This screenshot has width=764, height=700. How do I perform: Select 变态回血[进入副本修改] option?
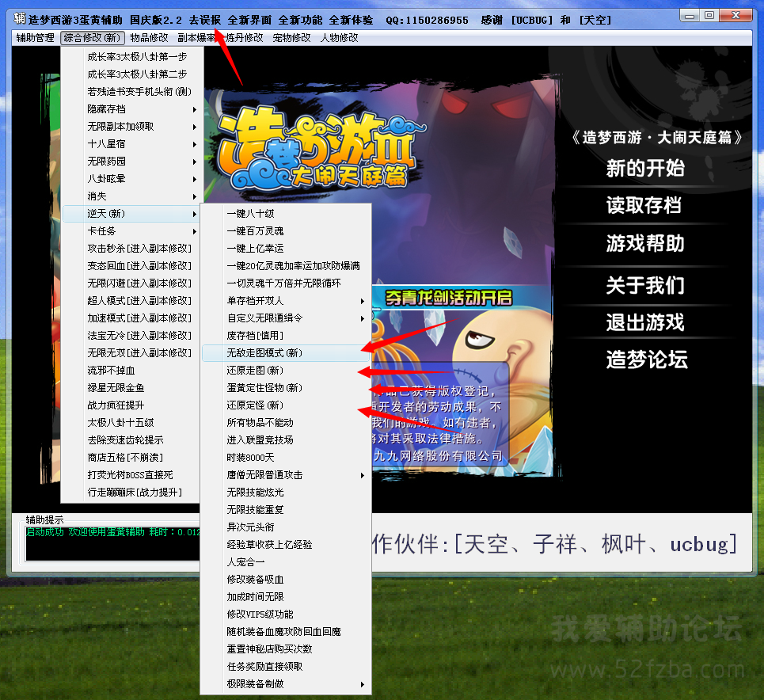point(131,266)
